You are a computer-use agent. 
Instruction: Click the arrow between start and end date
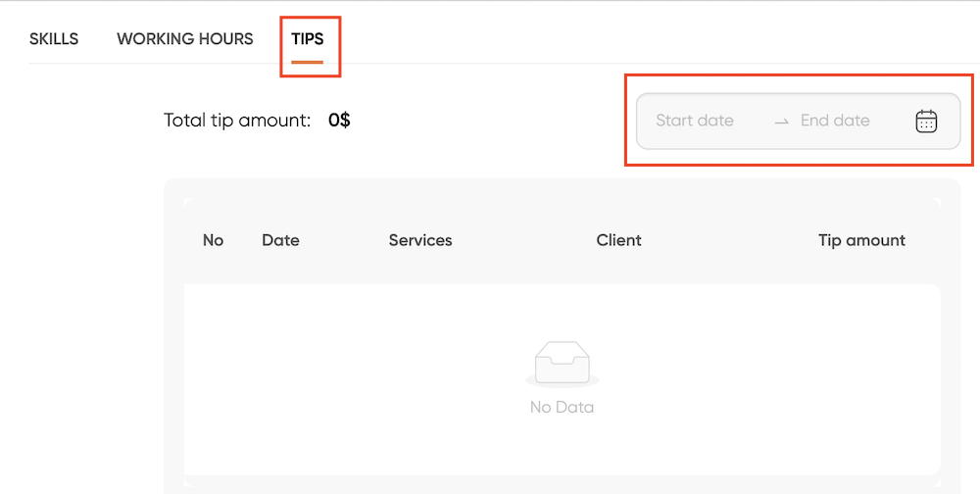[781, 122]
